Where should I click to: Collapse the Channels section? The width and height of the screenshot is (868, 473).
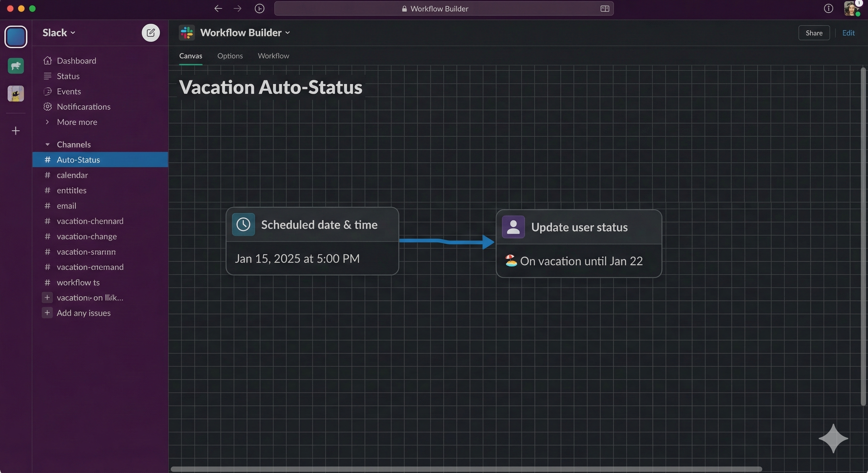click(x=47, y=144)
